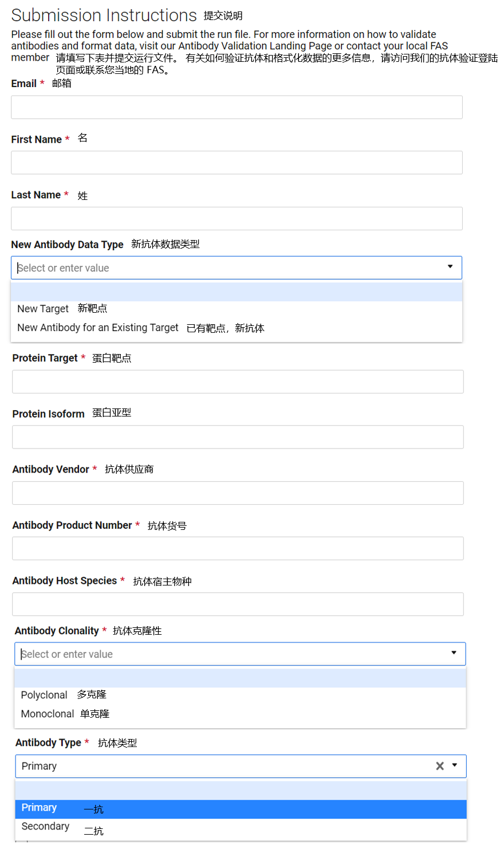
Task: Click the Email input field
Action: click(x=237, y=107)
